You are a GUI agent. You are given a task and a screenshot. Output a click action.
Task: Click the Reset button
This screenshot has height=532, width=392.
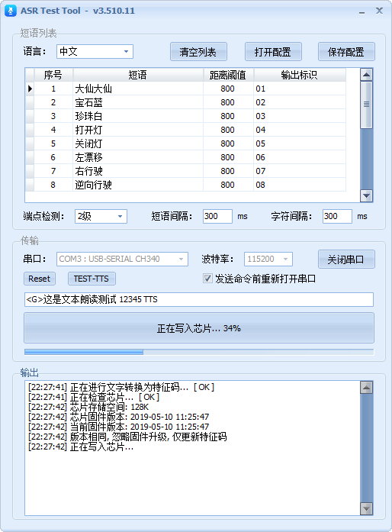(40, 279)
